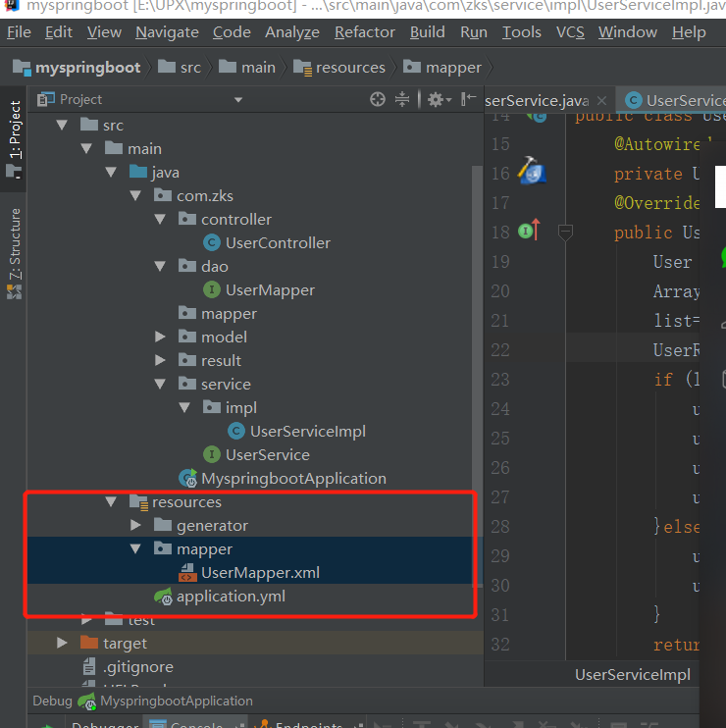Click the Project tree vertical scrollbar
726x728 pixels.
coord(477,376)
